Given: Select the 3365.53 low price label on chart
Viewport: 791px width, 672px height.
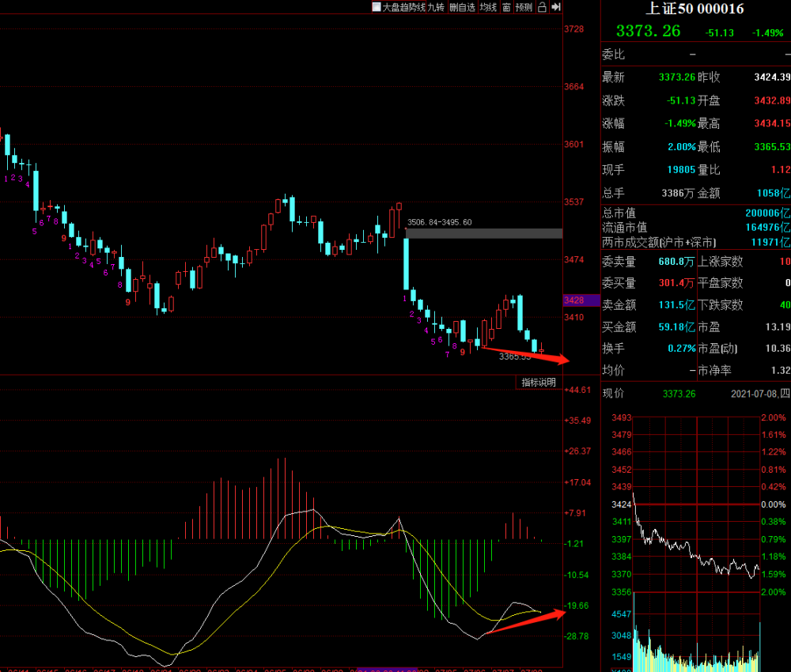Looking at the screenshot, I should [514, 357].
